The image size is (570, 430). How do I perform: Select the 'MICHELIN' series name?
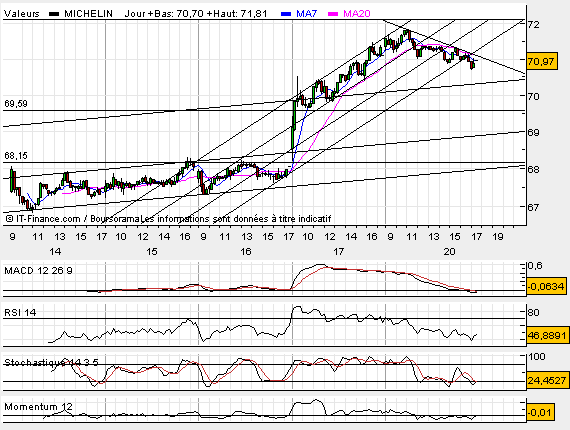[x=88, y=14]
